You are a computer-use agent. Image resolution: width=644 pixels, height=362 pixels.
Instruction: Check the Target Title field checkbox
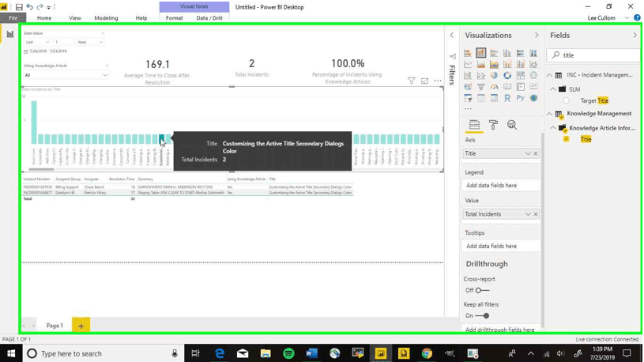pyautogui.click(x=567, y=100)
